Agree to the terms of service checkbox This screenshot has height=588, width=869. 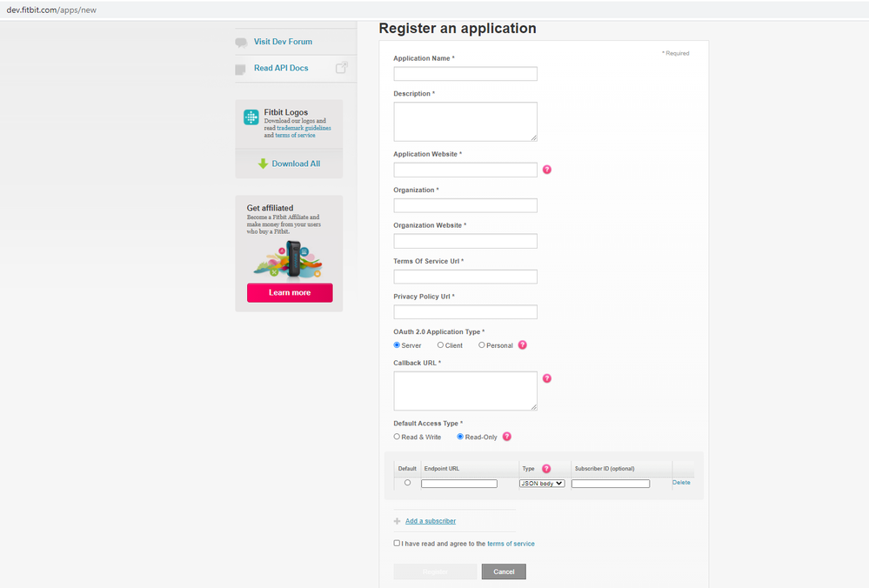[x=397, y=543]
